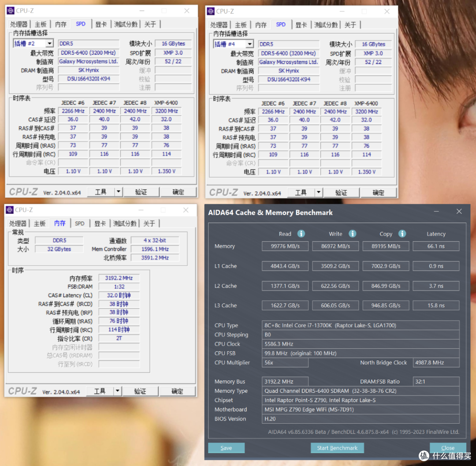Click 内存频率 value 3192.2 MHz in CPU-Z
Viewport: 476px width, 466px height.
pyautogui.click(x=119, y=278)
